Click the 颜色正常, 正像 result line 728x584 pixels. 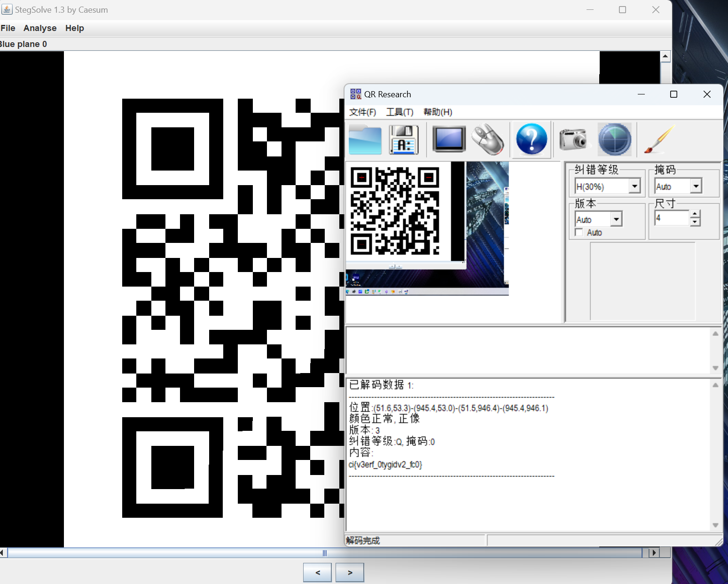coord(384,419)
